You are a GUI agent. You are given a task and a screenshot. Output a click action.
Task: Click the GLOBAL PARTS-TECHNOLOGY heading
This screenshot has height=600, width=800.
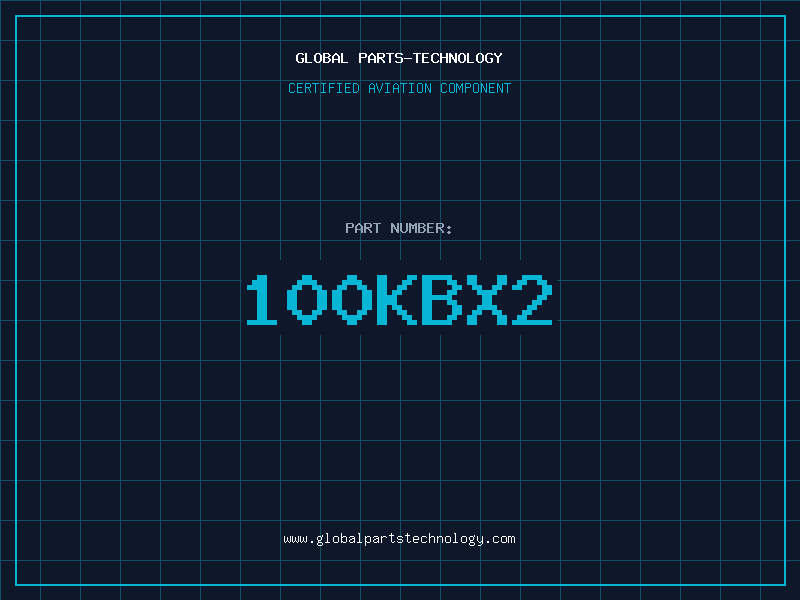point(399,58)
